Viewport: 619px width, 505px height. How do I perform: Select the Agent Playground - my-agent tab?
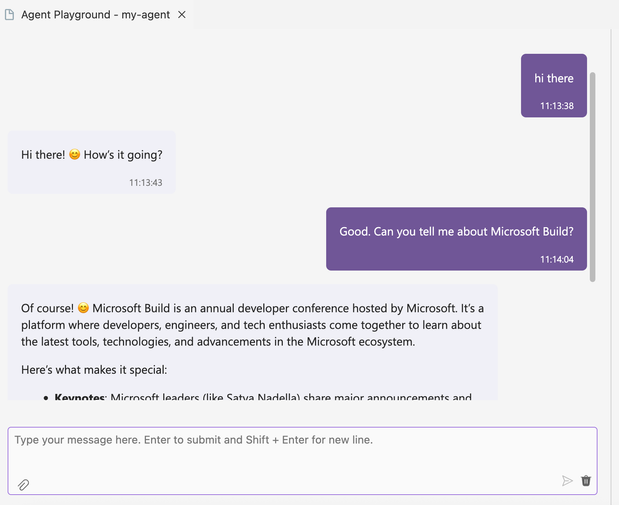(97, 15)
